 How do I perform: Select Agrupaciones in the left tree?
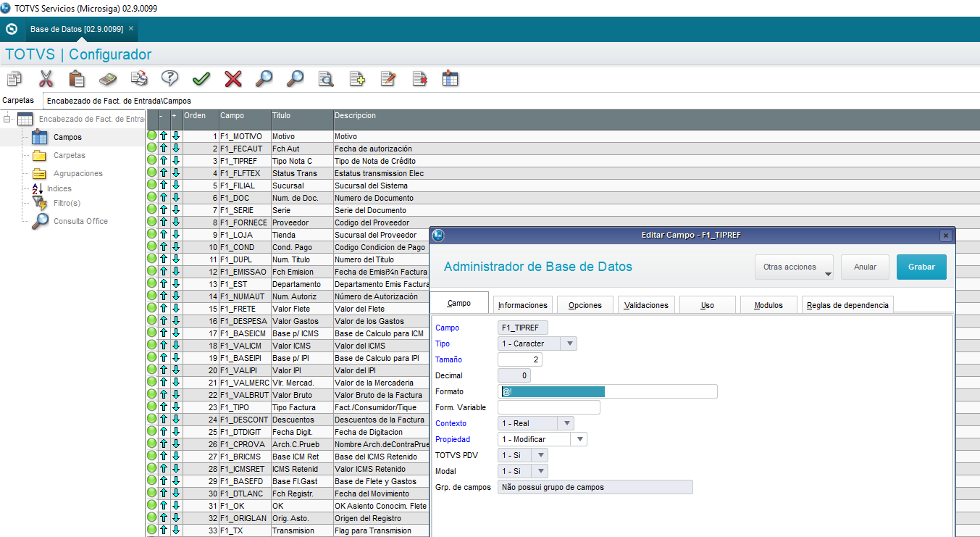[x=78, y=173]
